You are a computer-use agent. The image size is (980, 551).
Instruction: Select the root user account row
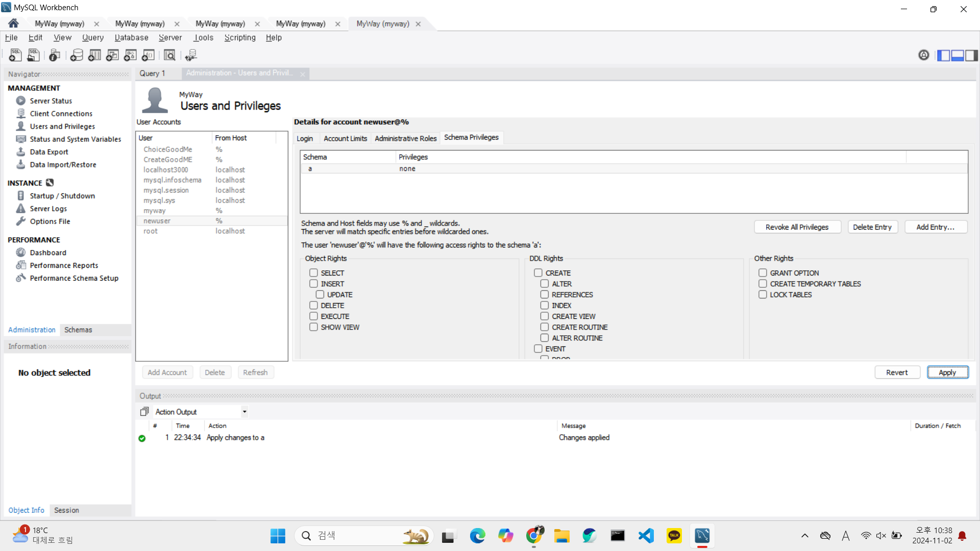(x=151, y=231)
